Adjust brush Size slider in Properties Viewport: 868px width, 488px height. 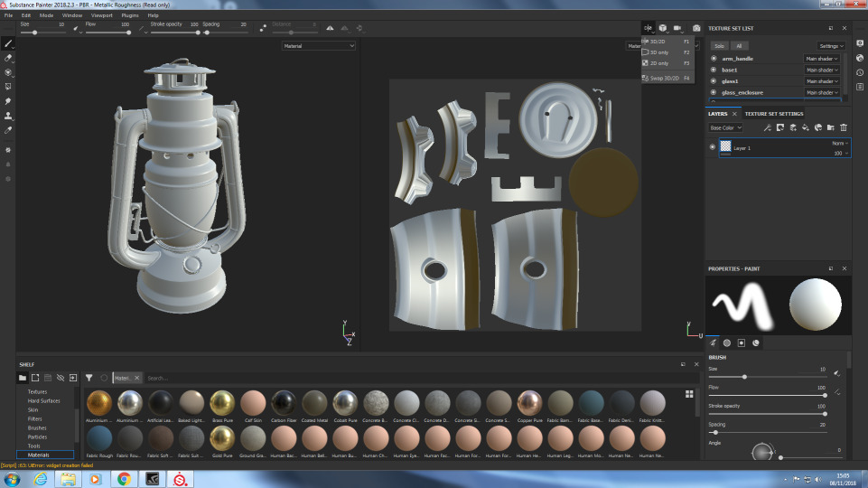[x=767, y=377]
